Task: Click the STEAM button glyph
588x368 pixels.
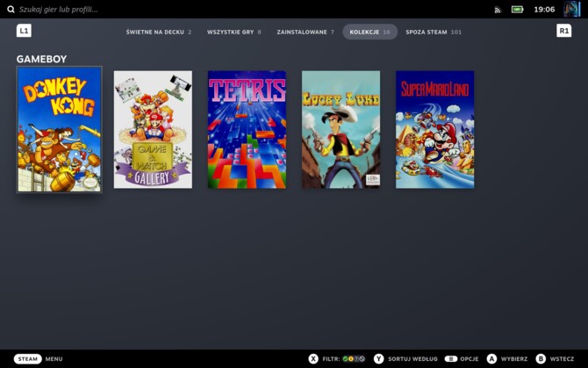Action: point(28,359)
